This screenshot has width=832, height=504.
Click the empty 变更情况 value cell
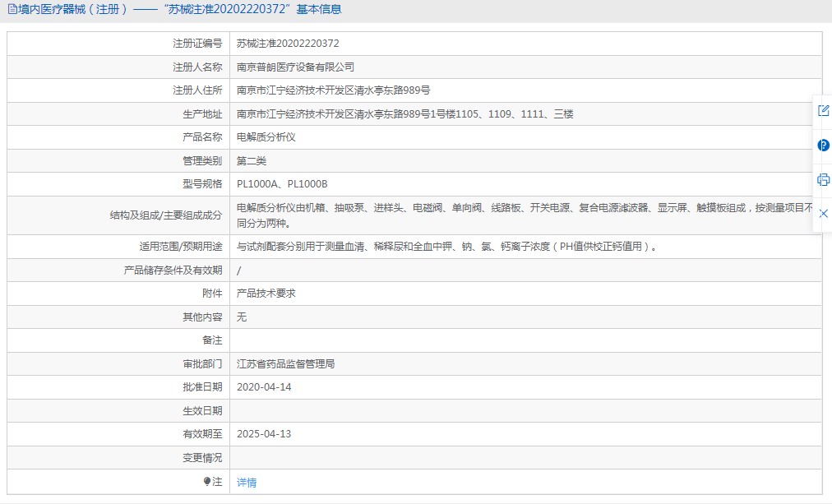(x=525, y=458)
